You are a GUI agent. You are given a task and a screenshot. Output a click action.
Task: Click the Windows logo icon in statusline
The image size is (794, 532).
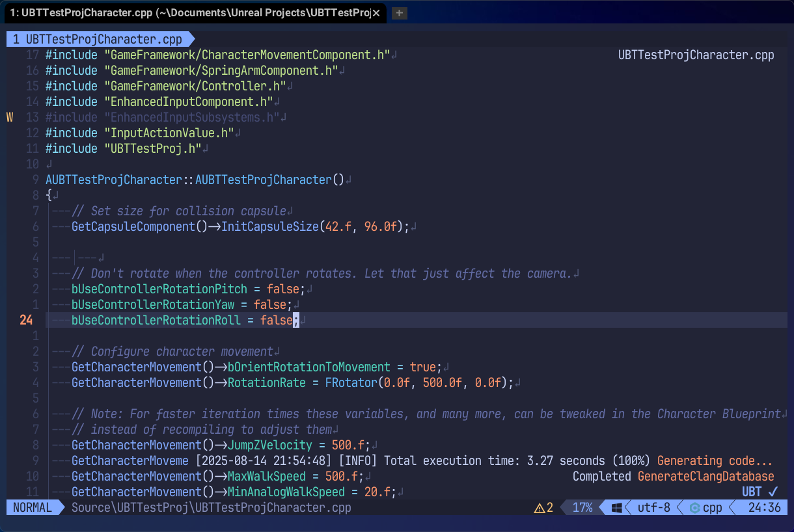616,508
